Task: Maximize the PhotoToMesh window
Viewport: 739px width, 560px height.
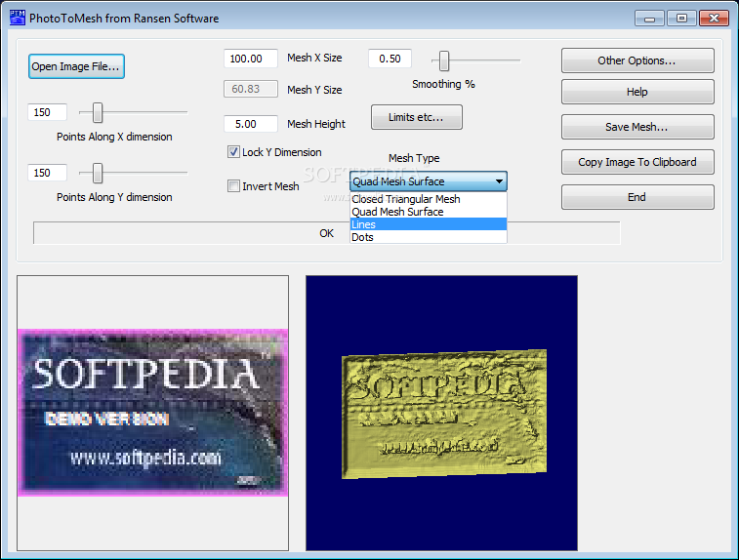Action: 681,19
